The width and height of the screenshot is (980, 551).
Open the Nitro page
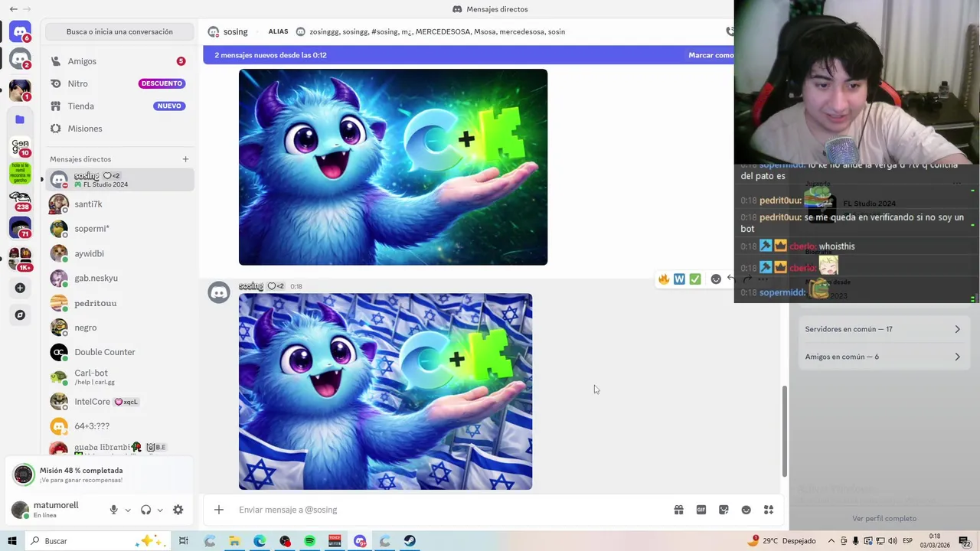tap(119, 83)
